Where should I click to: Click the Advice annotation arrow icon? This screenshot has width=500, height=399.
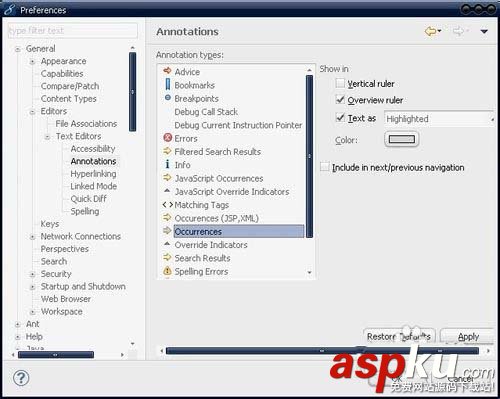(x=167, y=71)
